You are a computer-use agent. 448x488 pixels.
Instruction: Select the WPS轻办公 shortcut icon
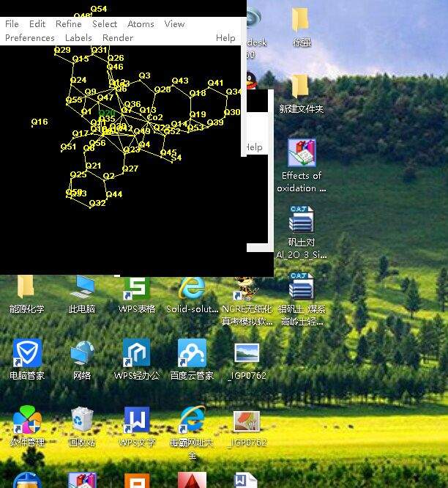137,353
